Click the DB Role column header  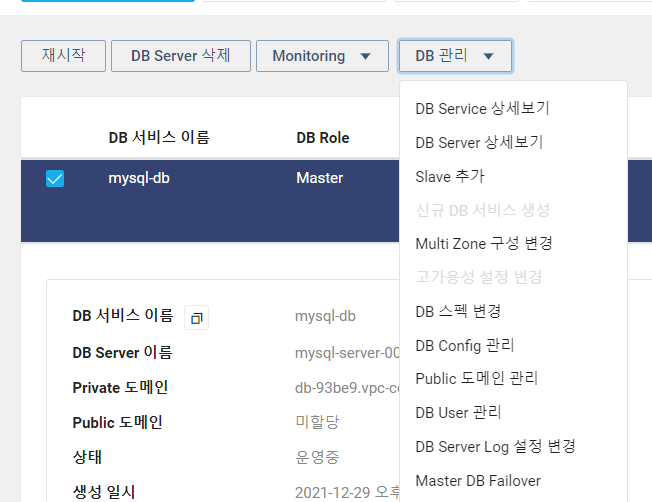(x=323, y=138)
